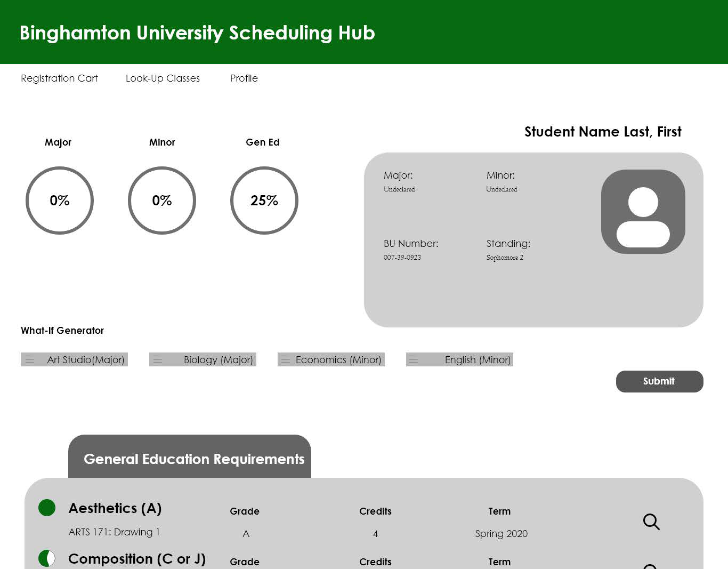Click the Aesthetics (A) requirement heading
The width and height of the screenshot is (728, 569).
coord(115,508)
